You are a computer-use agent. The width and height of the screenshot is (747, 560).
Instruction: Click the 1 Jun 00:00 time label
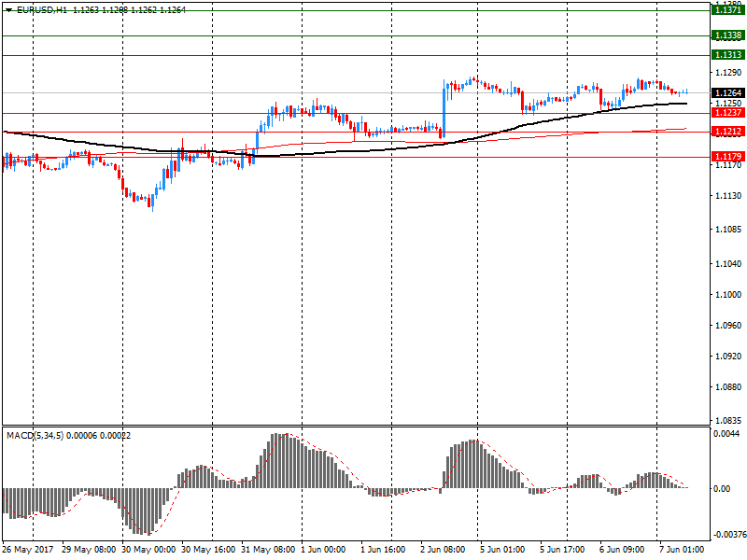(323, 550)
